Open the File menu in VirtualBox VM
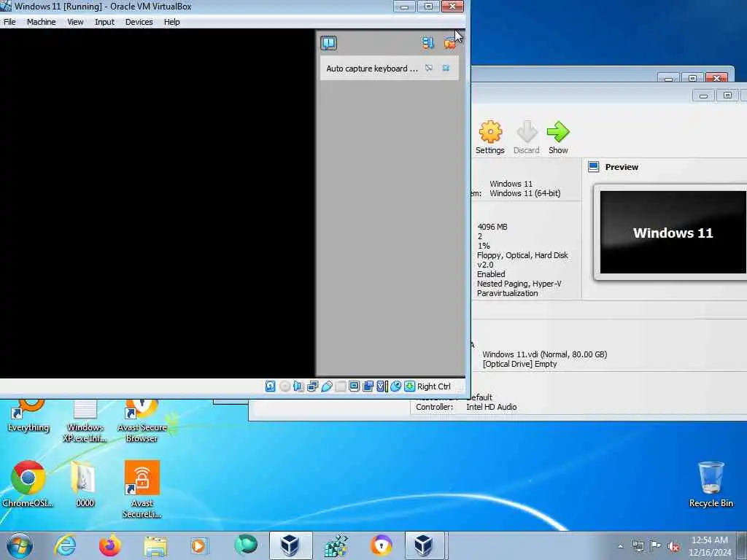The image size is (747, 560). point(9,22)
